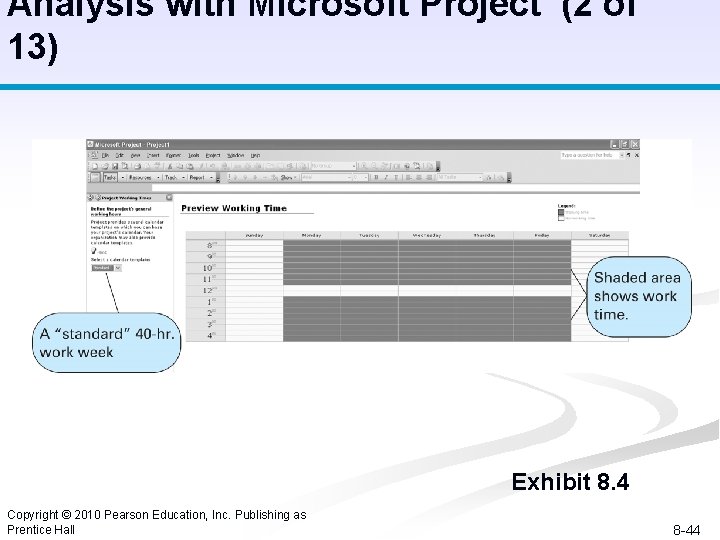Click the Saturday column header
Image resolution: width=720 pixels, height=540 pixels.
point(600,235)
